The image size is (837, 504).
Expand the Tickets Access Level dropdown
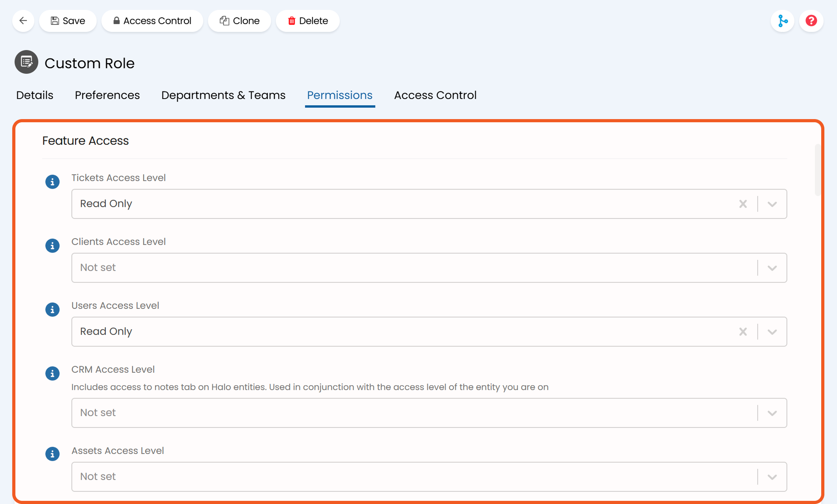tap(772, 204)
